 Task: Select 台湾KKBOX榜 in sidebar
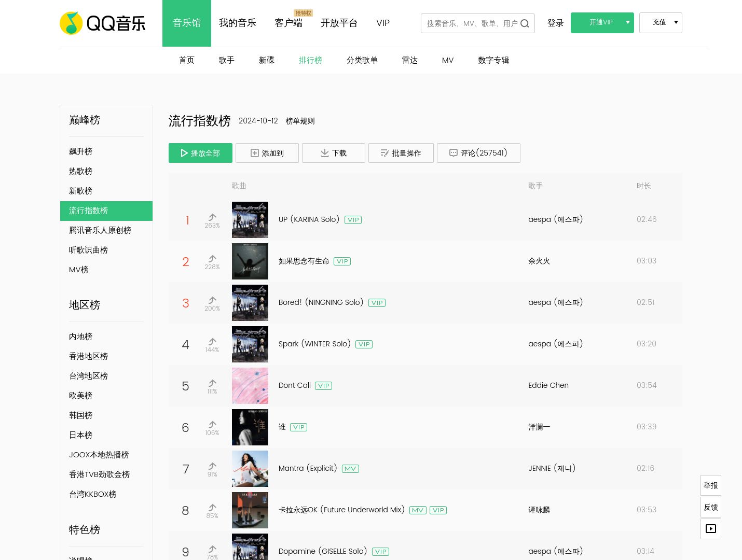93,494
